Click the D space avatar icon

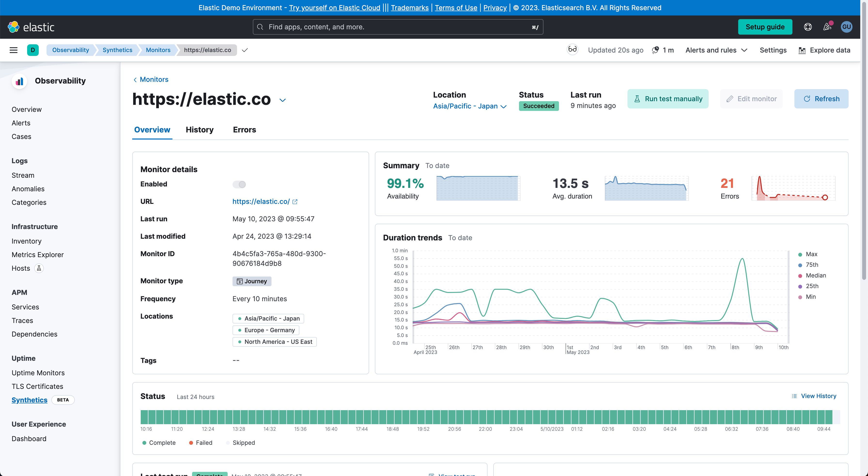point(33,50)
